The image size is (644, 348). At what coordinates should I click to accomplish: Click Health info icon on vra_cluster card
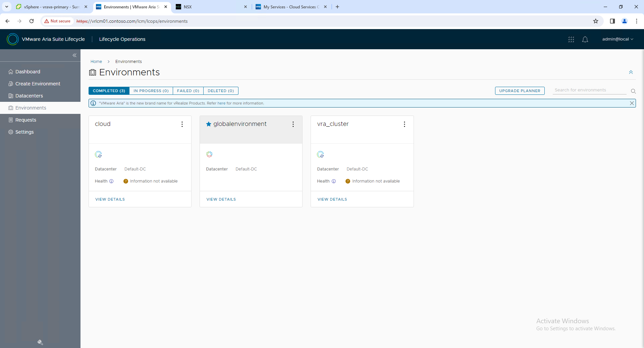[334, 181]
